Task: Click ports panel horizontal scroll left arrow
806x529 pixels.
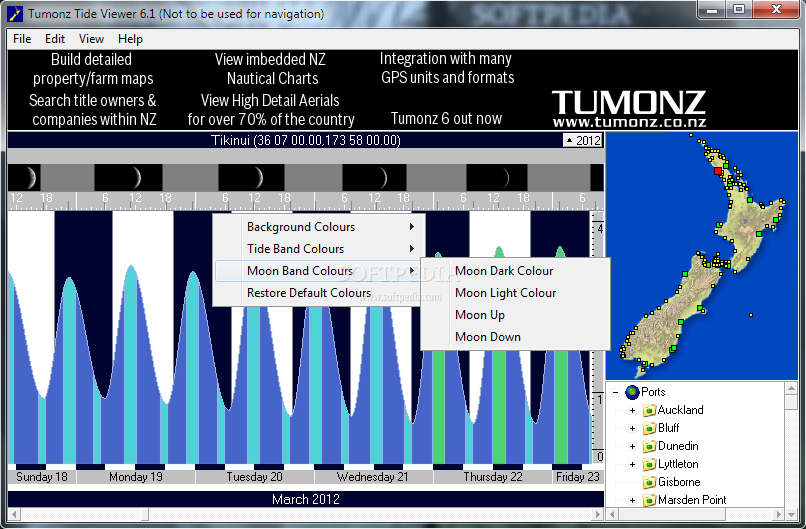Action: click(x=613, y=514)
